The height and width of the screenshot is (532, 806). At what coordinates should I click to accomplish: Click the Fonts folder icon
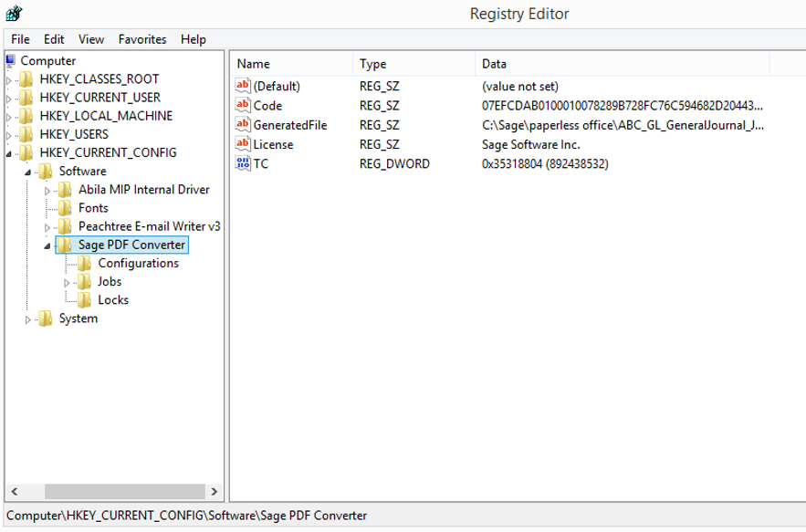65,208
